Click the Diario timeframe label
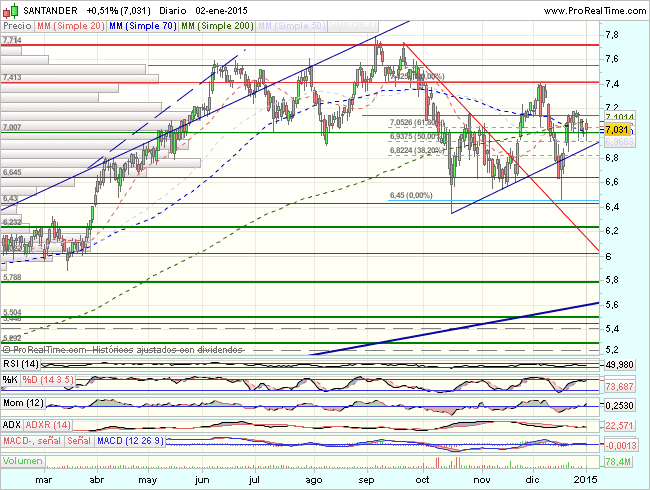650x490 pixels. [x=172, y=10]
